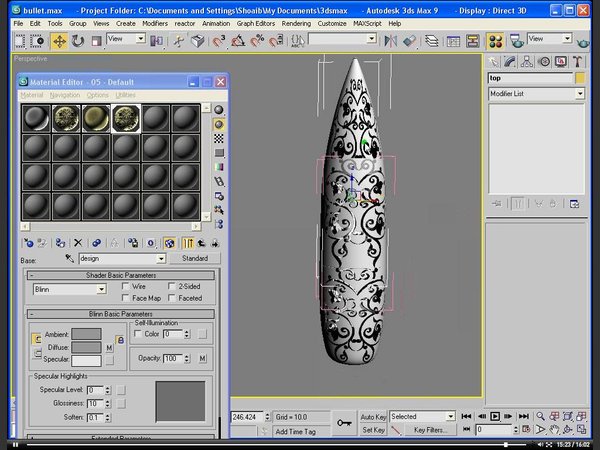Expand the Modifier List dropdown
Screen dimensions: 600x450
579,93
